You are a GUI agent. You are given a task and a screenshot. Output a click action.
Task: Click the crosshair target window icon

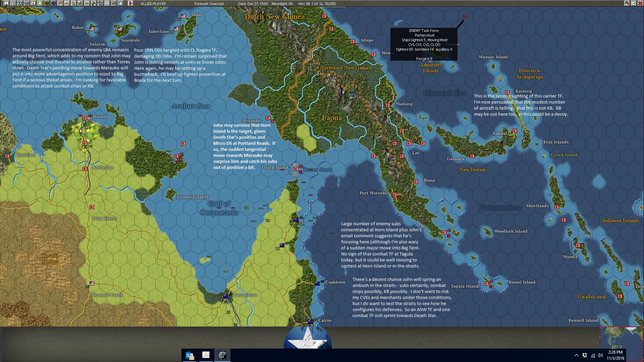coord(100,3)
